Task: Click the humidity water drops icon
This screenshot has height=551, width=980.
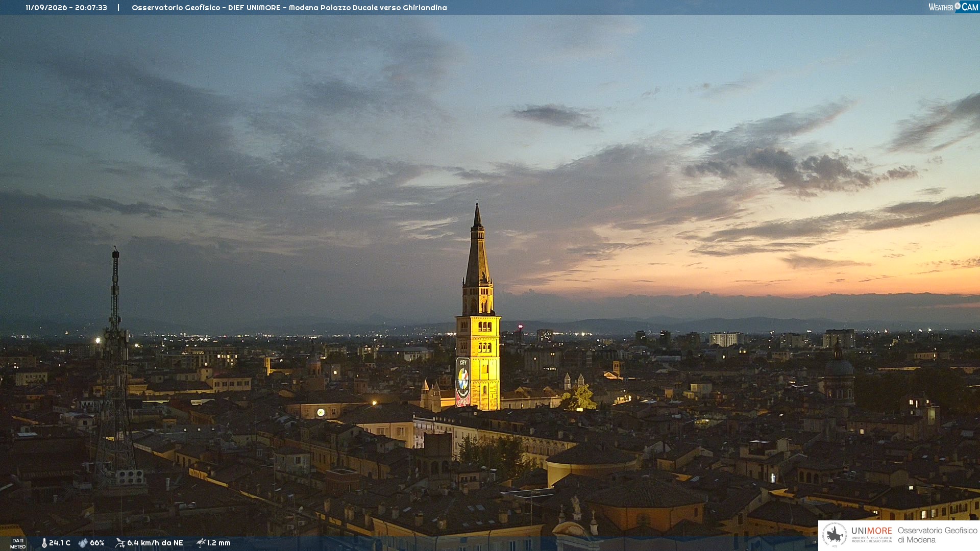Action: pos(83,543)
